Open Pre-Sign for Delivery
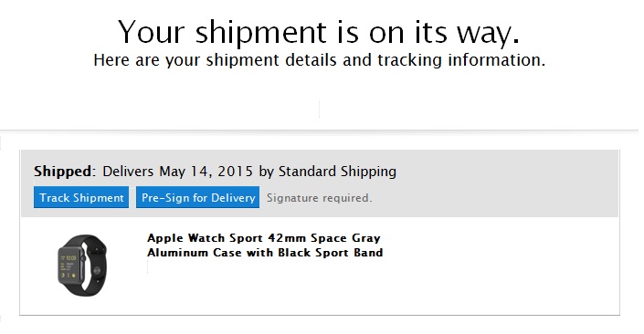Viewport: 644px width, 334px height. pos(197,197)
